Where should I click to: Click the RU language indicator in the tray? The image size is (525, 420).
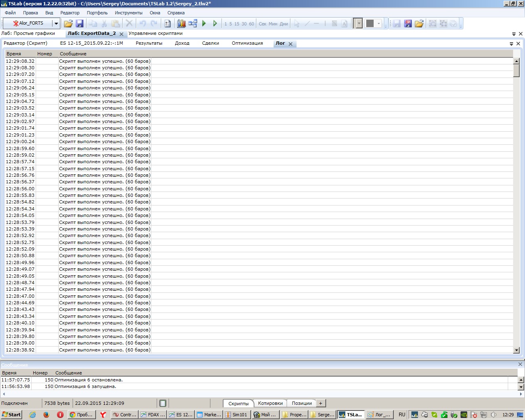pyautogui.click(x=402, y=415)
